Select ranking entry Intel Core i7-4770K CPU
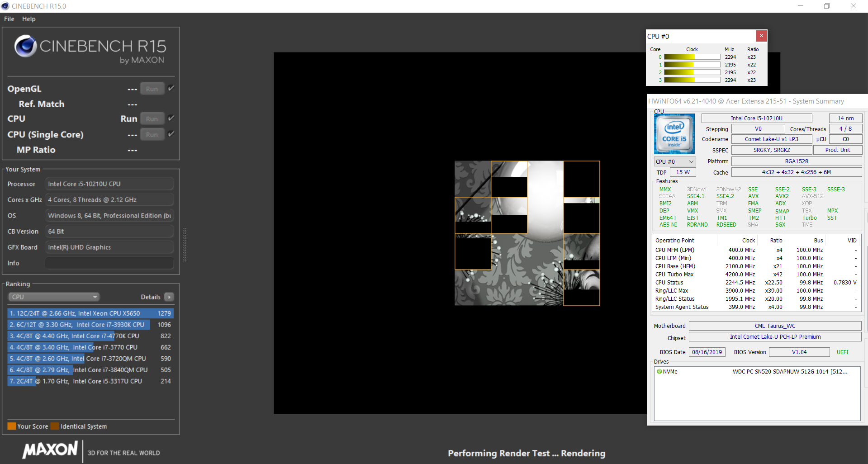The height and width of the screenshot is (464, 868). [x=90, y=336]
